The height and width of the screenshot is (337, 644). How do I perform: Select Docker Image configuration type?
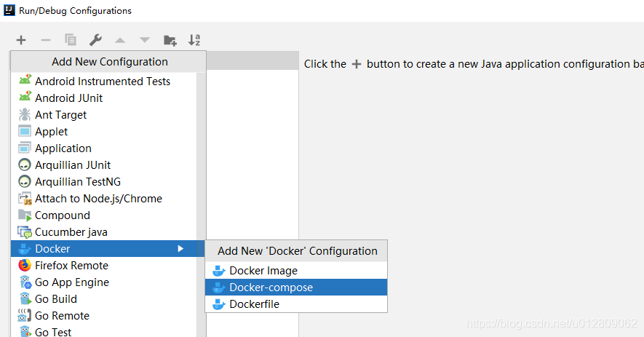point(263,271)
